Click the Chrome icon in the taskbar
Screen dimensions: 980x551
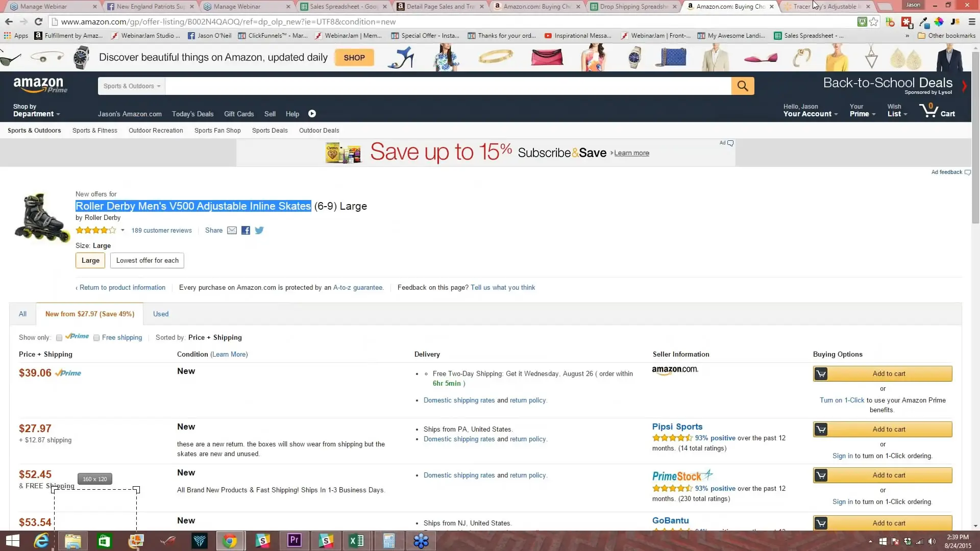tap(230, 541)
